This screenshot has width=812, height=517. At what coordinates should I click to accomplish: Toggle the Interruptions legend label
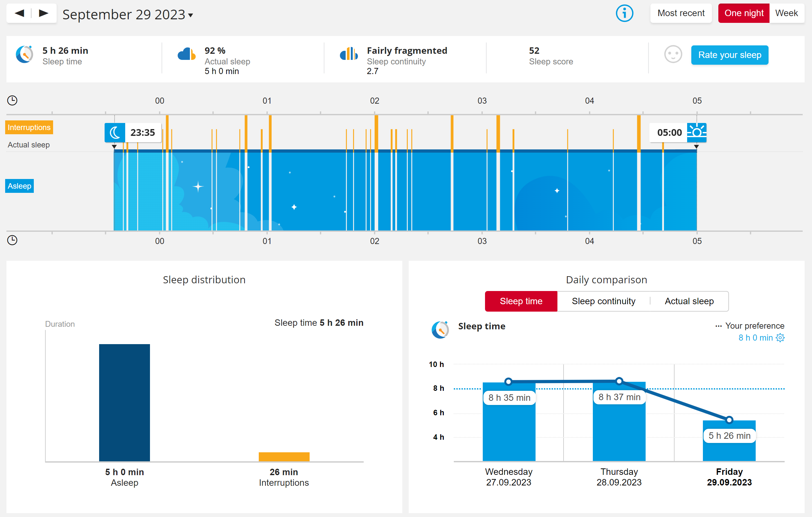pos(29,127)
